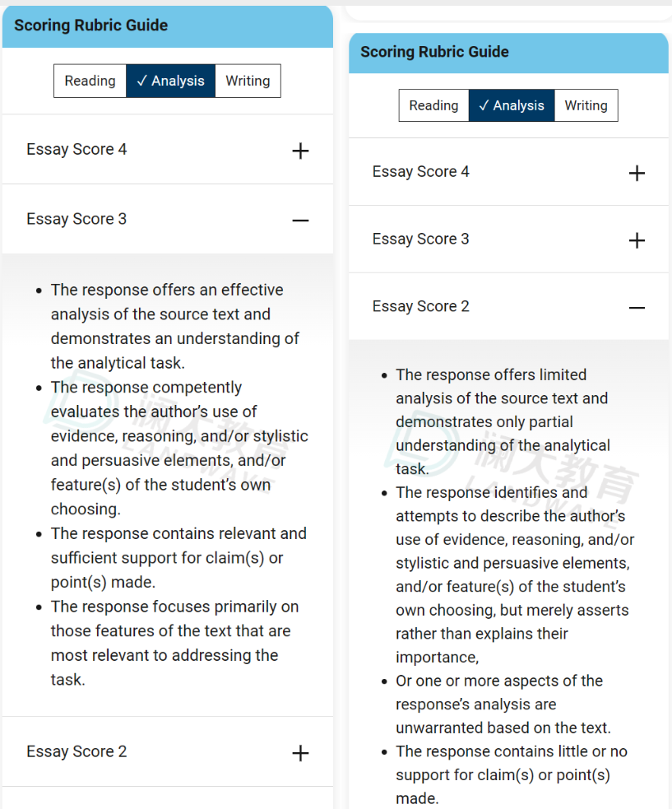Click Essay Score 3 heading in left panel

76,219
